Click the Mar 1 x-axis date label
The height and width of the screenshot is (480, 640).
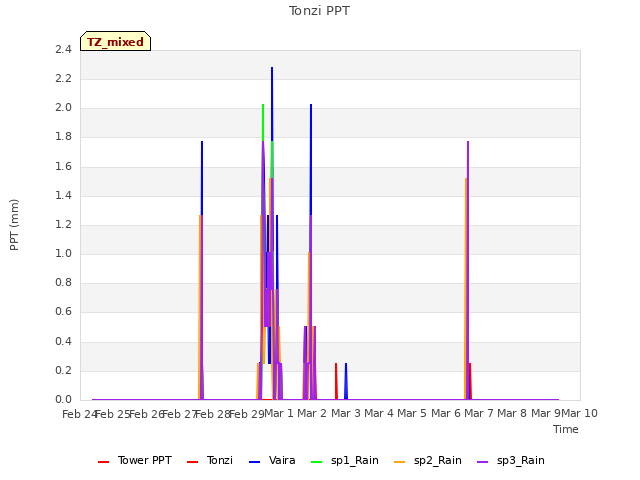pos(279,413)
